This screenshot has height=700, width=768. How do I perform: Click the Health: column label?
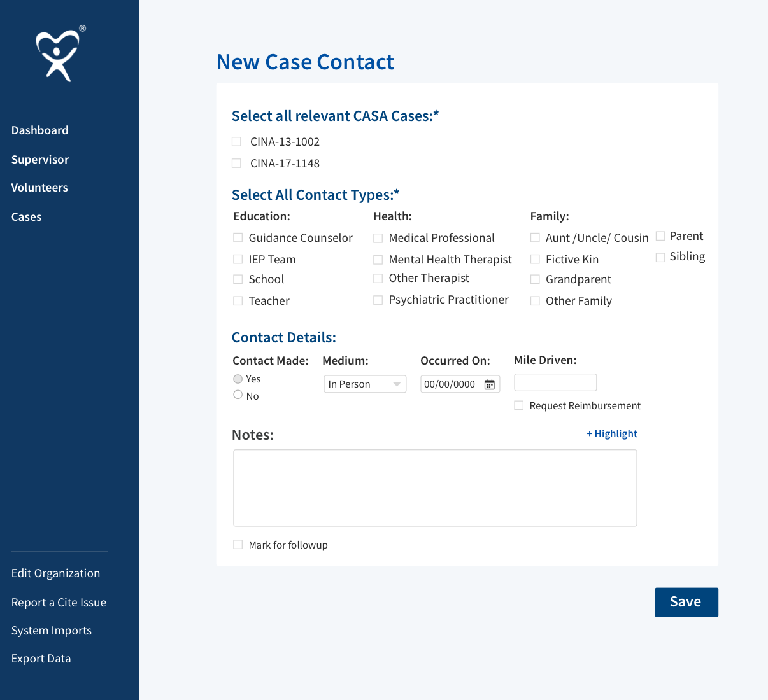[x=392, y=216]
